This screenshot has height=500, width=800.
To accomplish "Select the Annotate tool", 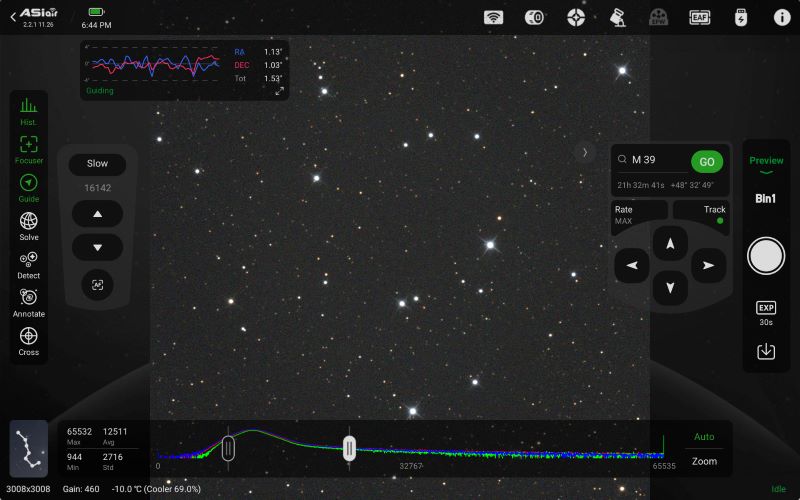I will 29,304.
